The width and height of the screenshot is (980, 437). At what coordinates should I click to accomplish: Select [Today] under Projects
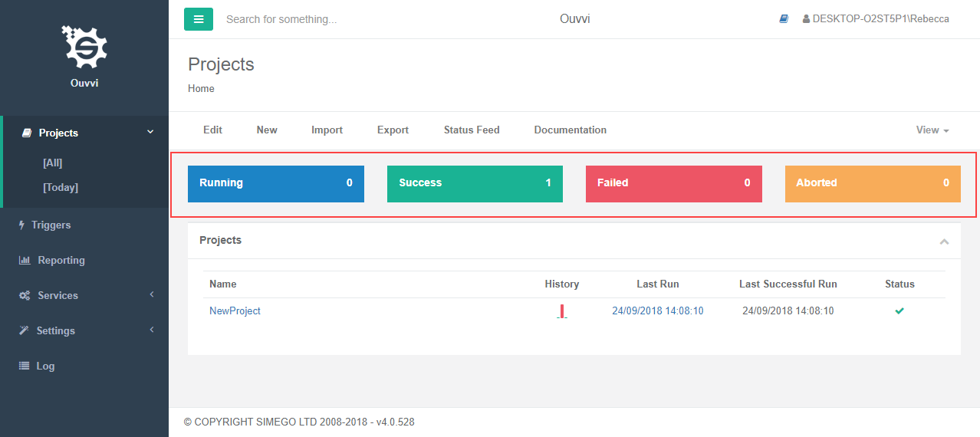(x=61, y=187)
